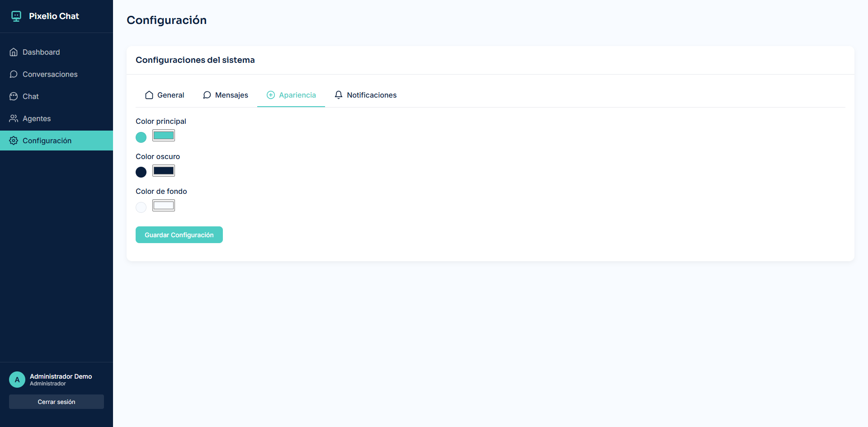Viewport: 868px width, 427px height.
Task: Click the white Color de fondo preview circle
Action: (x=141, y=207)
